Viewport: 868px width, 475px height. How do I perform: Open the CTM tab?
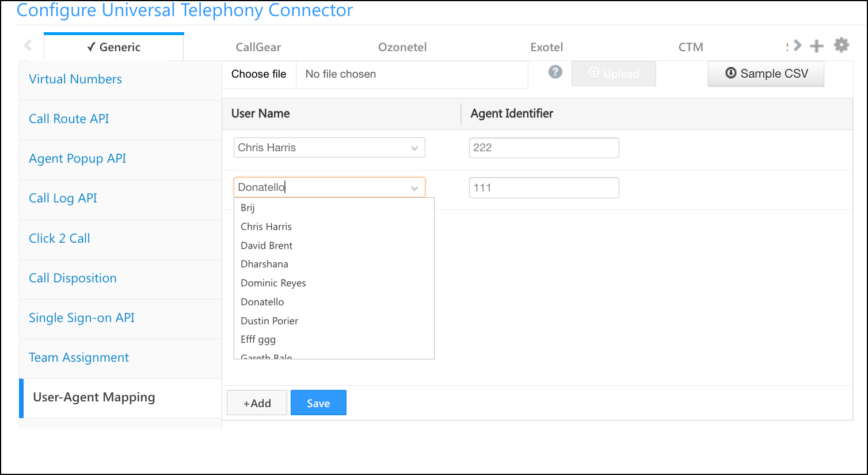click(691, 47)
